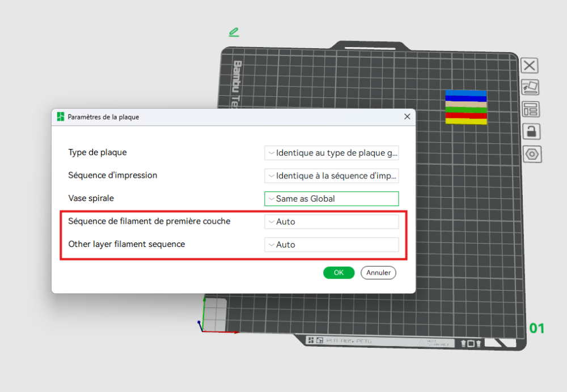Open Séquence d'impression dropdown

(x=332, y=176)
